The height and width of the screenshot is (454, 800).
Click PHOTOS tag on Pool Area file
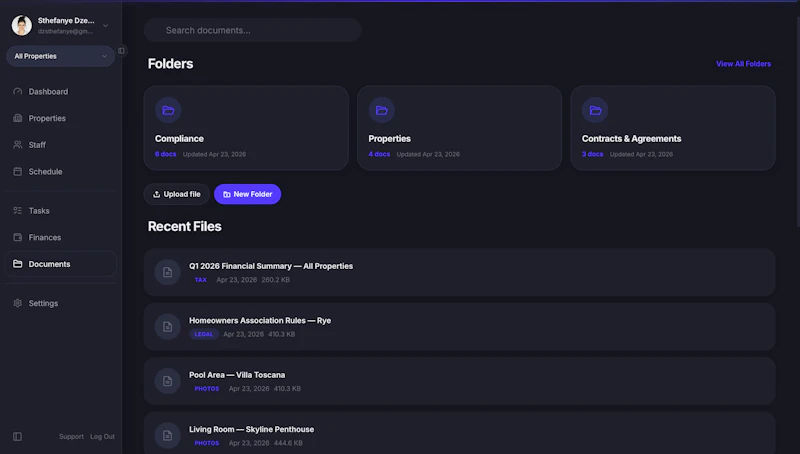pos(207,389)
